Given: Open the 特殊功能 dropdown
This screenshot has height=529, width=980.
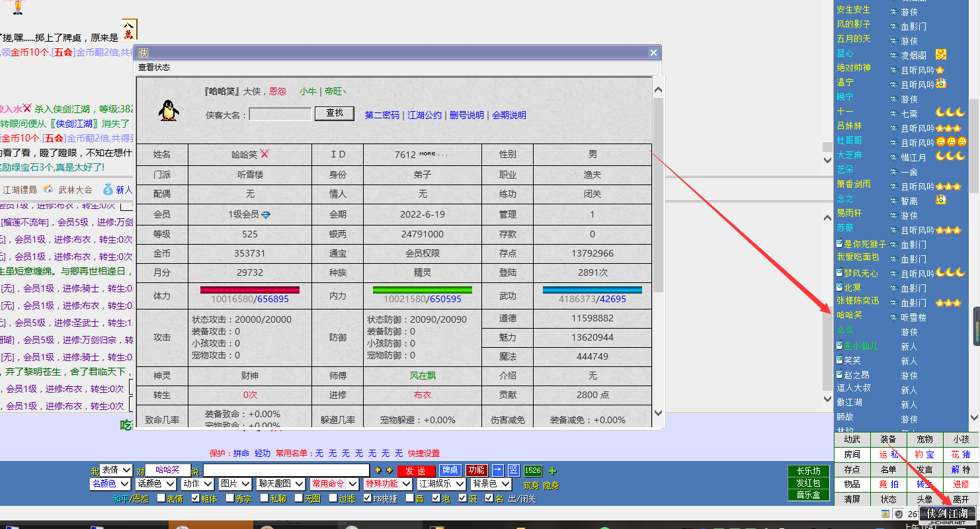Looking at the screenshot, I should point(388,484).
